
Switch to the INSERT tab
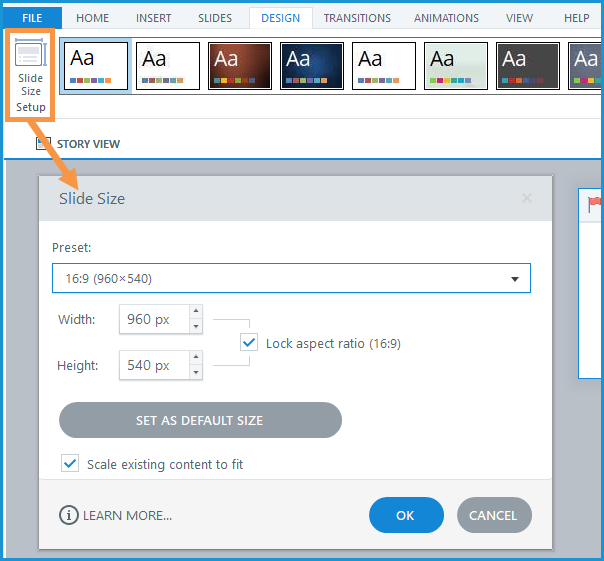click(153, 18)
